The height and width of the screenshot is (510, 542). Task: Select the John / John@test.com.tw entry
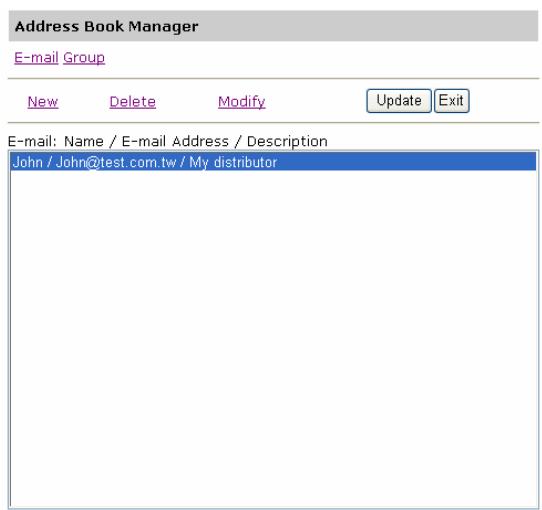(x=273, y=162)
